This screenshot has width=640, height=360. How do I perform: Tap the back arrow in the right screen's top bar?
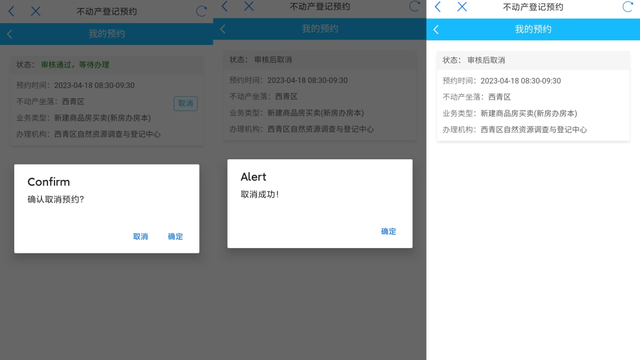[x=438, y=7]
